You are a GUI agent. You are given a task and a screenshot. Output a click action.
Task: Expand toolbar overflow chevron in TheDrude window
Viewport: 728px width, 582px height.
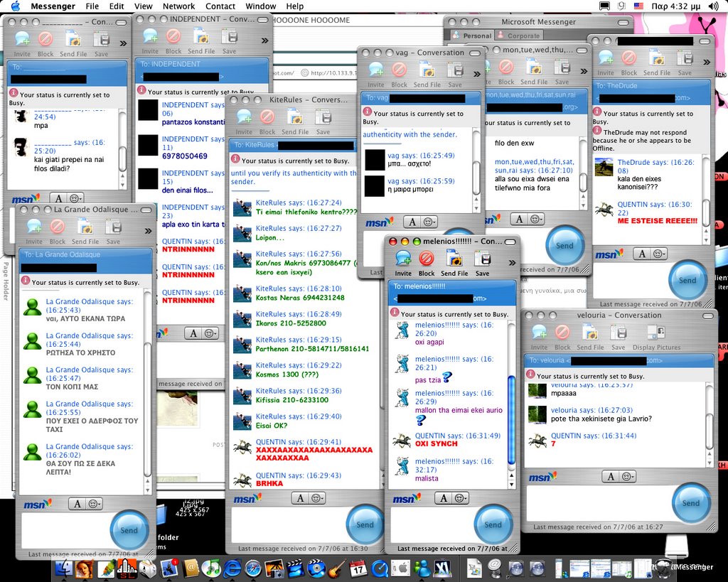(707, 63)
